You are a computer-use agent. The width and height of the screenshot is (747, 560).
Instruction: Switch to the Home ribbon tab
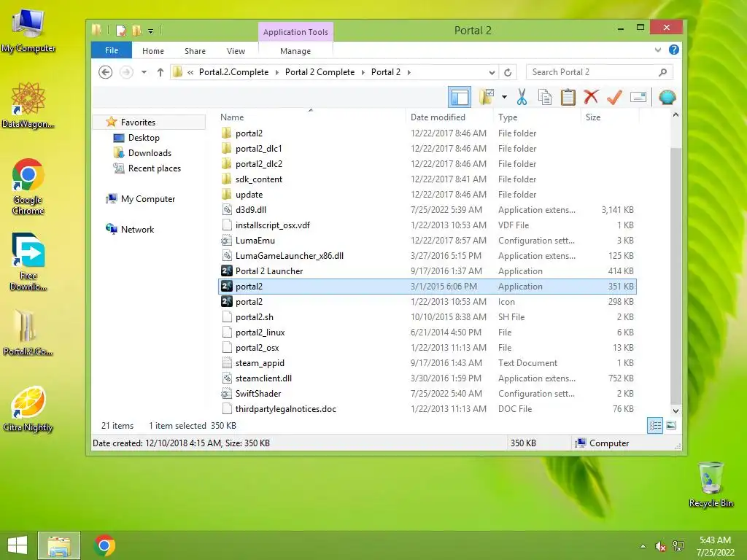point(153,50)
